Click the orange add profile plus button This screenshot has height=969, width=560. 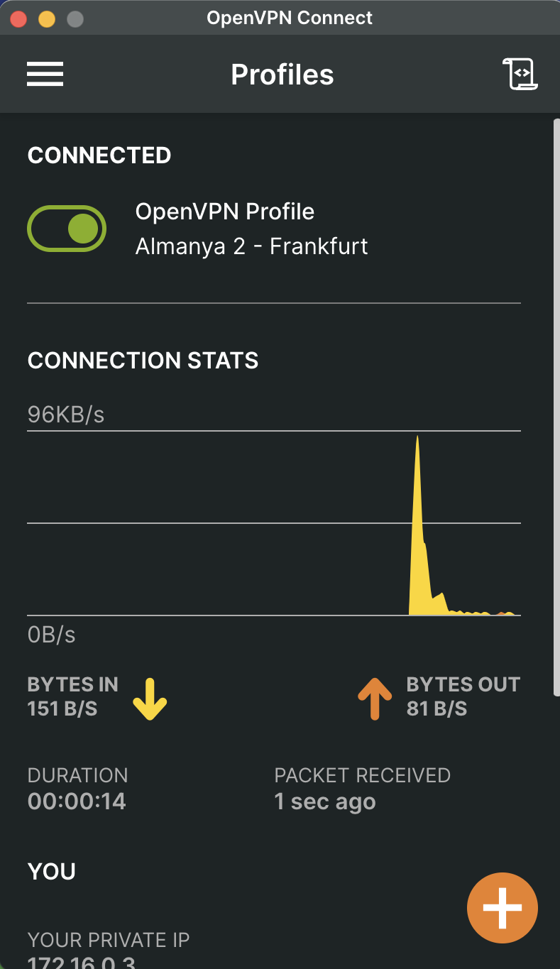(502, 907)
